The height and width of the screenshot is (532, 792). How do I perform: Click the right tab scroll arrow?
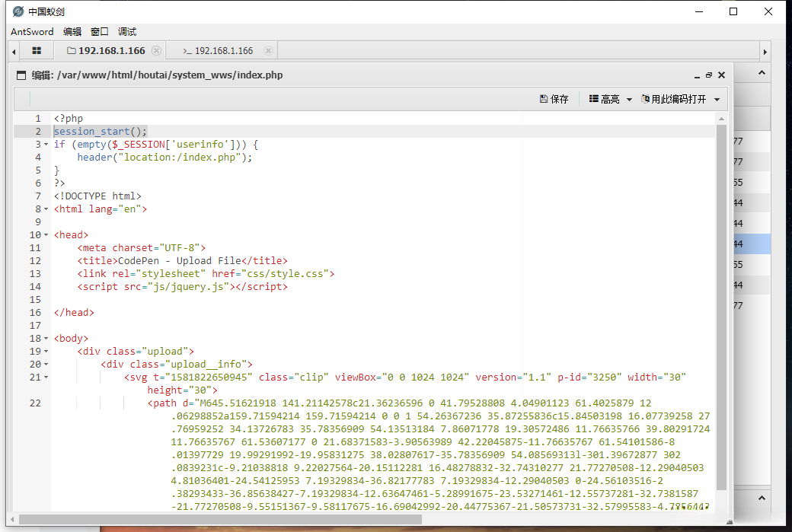(x=765, y=52)
